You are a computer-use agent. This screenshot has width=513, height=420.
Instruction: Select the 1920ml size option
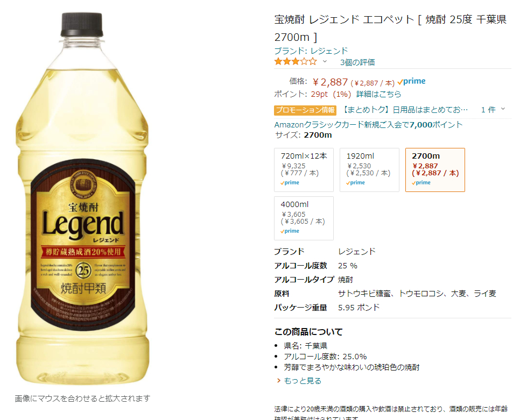coord(369,170)
